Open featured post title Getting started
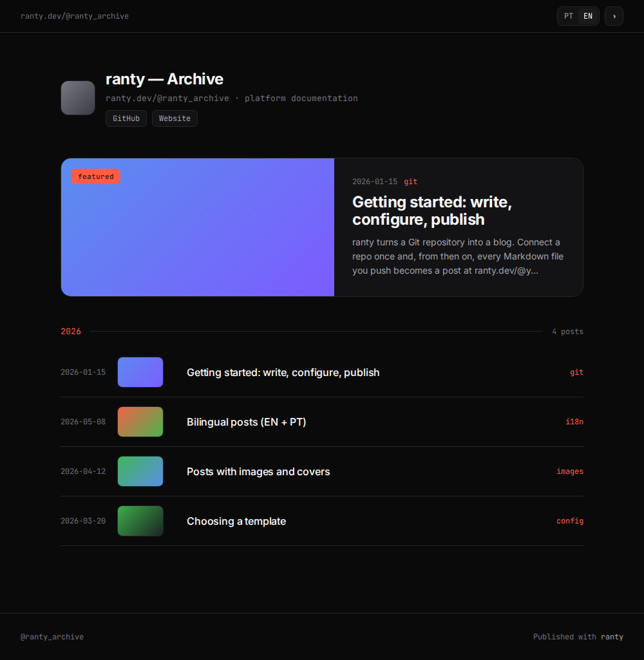Screen dimensions: 644x660 click(x=432, y=211)
